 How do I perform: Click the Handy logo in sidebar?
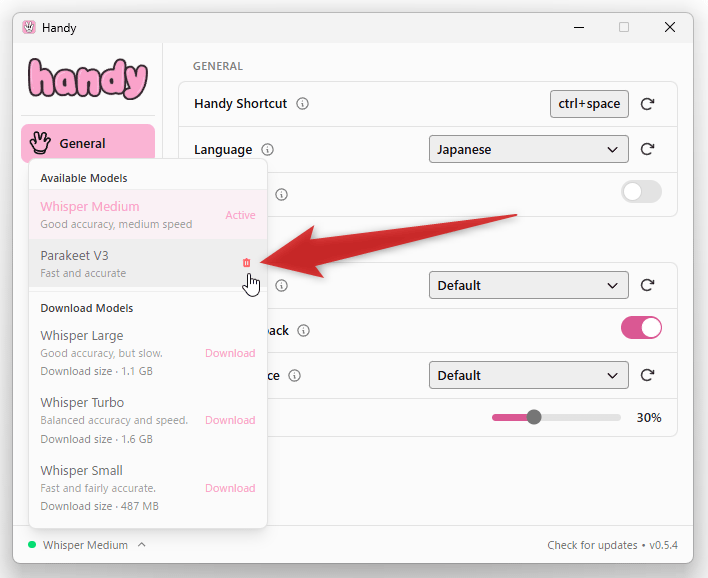click(x=88, y=78)
